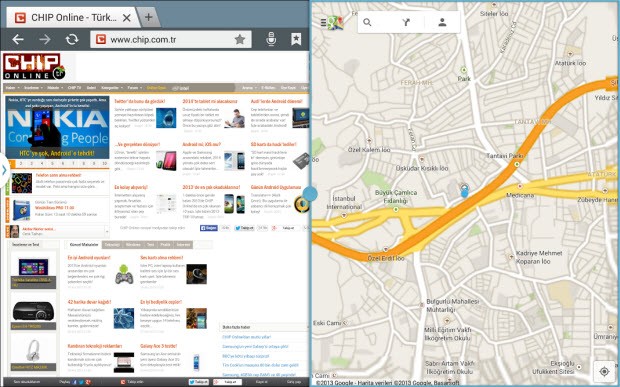Tap the Medicana marker on map
620x387 pixels.
(520, 186)
